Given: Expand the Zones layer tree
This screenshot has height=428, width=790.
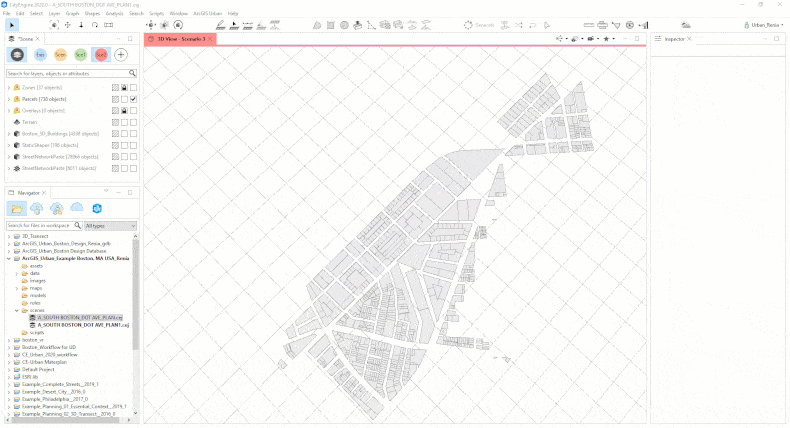Looking at the screenshot, I should 9,88.
